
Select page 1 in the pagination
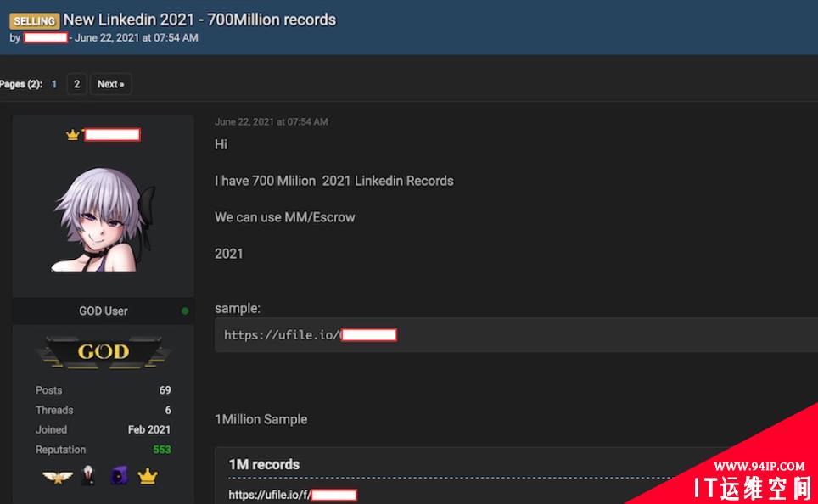coord(53,84)
